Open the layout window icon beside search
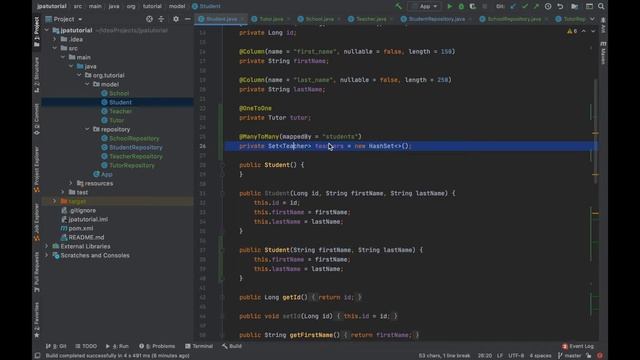The image size is (640, 360). pos(589,6)
